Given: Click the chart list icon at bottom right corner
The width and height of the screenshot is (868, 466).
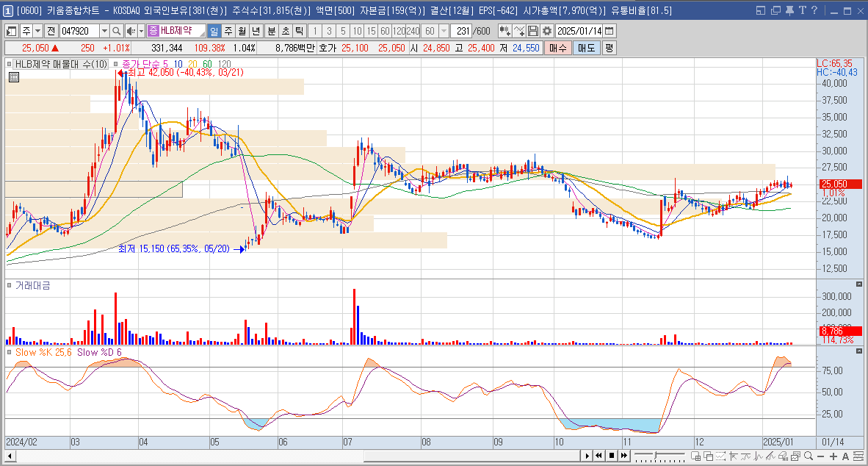Looking at the screenshot, I should tap(858, 456).
